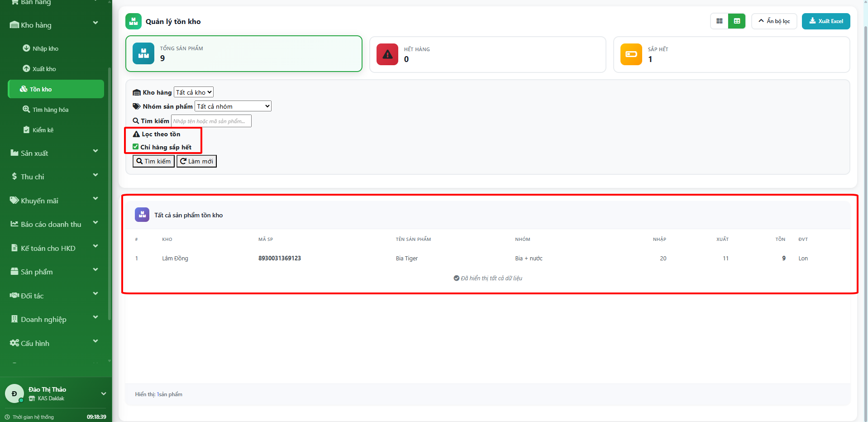Viewport: 868px width, 422px height.
Task: Click the Làm mới refresh button
Action: [196, 161]
